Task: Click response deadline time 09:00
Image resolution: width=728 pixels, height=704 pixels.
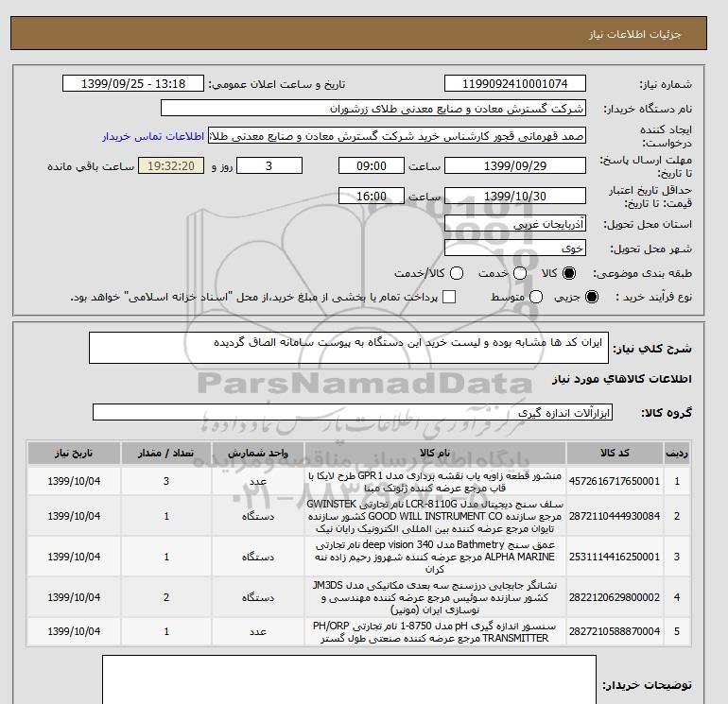Action: 372,165
